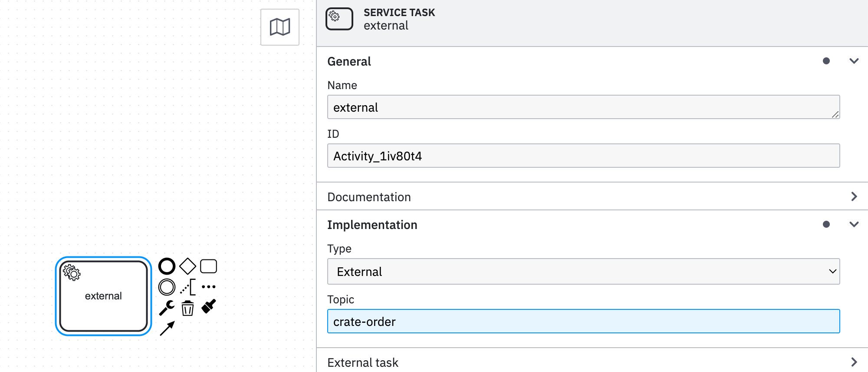
Task: Select the external service task shape
Action: tap(103, 296)
